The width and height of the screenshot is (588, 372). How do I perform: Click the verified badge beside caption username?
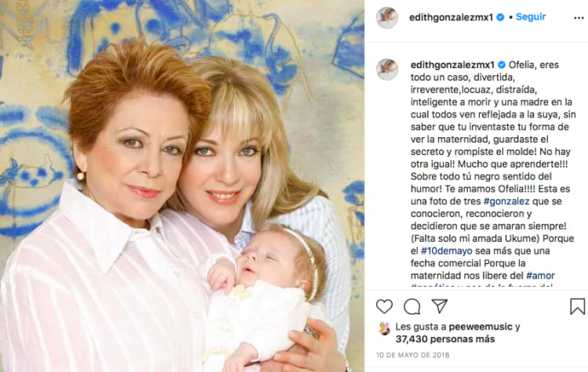(502, 65)
